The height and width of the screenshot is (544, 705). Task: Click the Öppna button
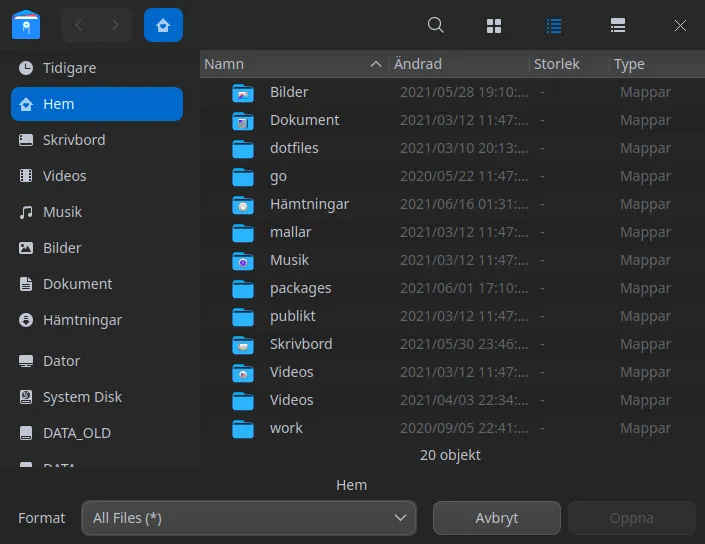click(x=631, y=518)
